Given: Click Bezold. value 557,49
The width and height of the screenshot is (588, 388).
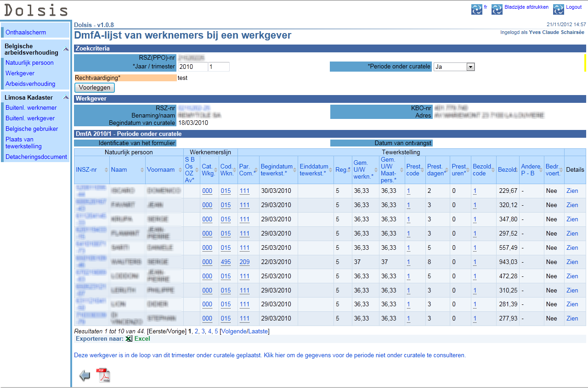Looking at the screenshot, I should 508,248.
